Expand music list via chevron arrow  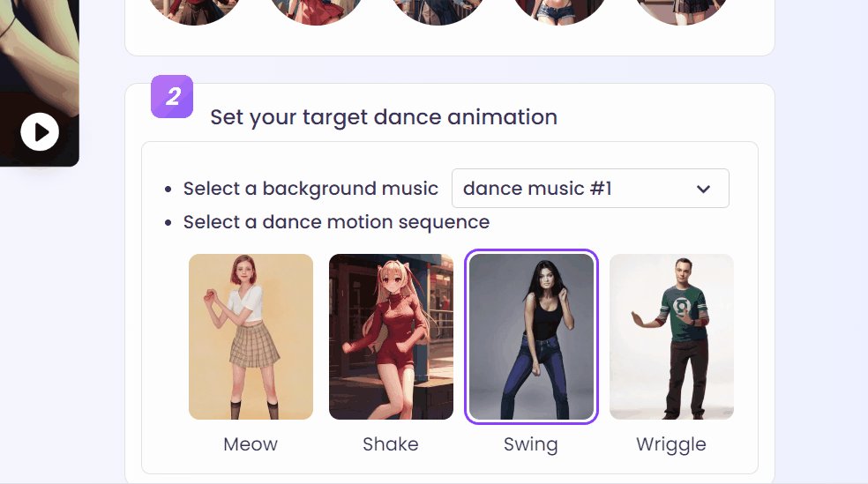pos(703,189)
